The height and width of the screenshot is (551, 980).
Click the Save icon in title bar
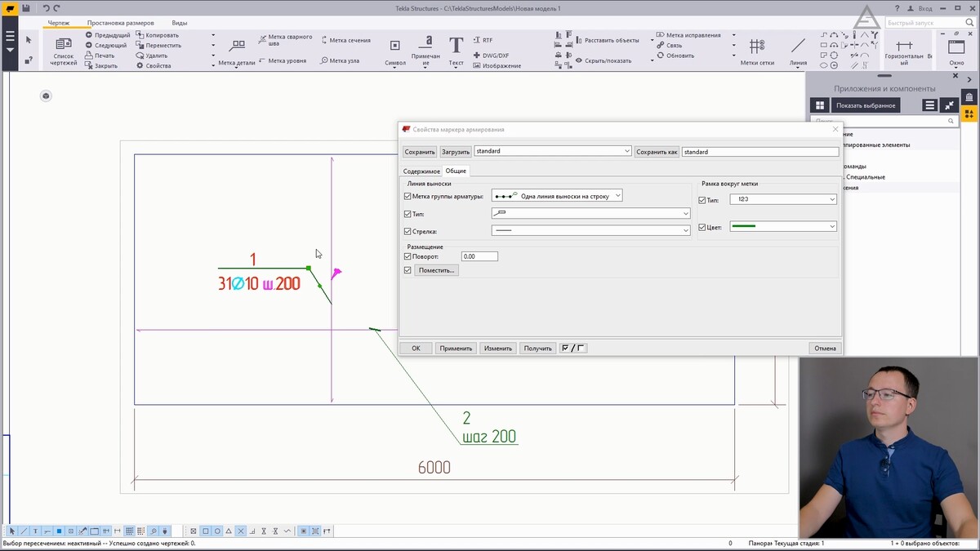[x=26, y=8]
